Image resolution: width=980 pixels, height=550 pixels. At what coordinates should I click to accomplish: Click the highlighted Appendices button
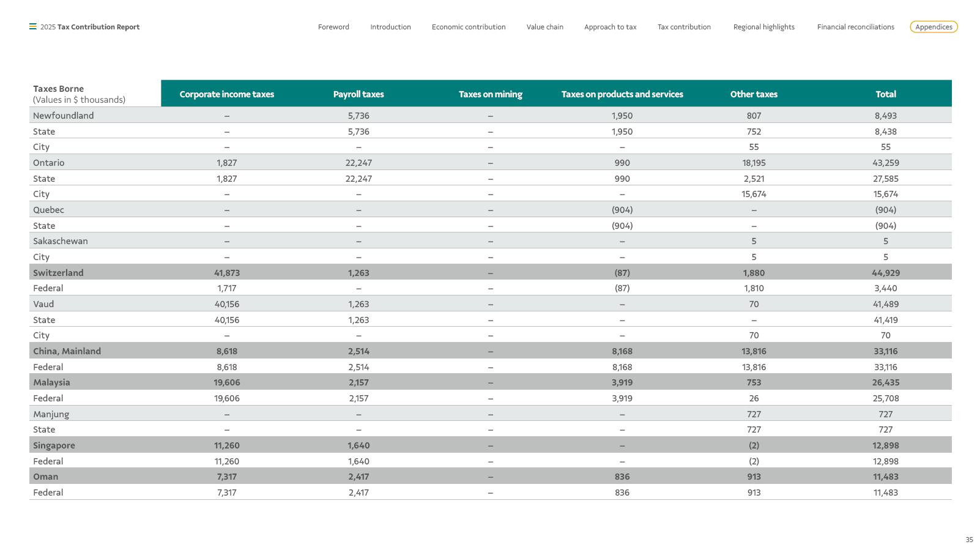tap(934, 27)
